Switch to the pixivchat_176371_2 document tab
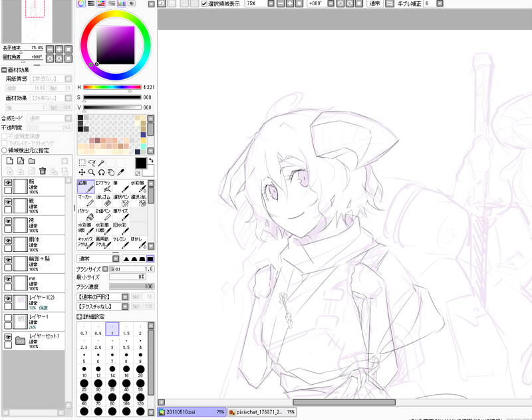532x420 pixels. tap(261, 412)
